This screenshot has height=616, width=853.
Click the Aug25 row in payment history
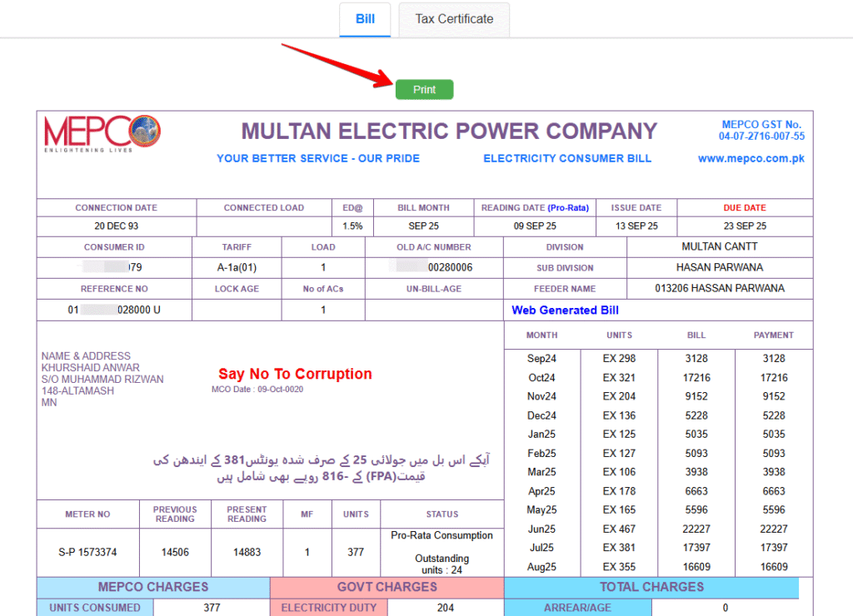(542, 566)
